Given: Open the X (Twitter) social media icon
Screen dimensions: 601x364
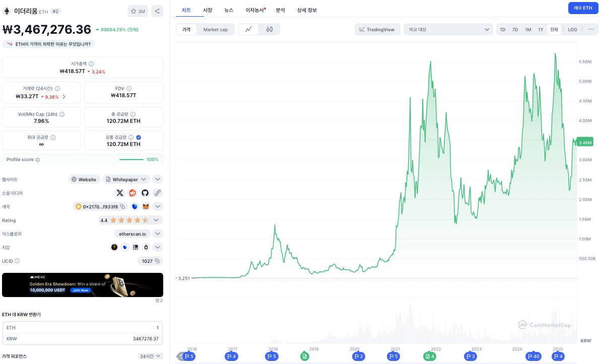Looking at the screenshot, I should click(119, 193).
